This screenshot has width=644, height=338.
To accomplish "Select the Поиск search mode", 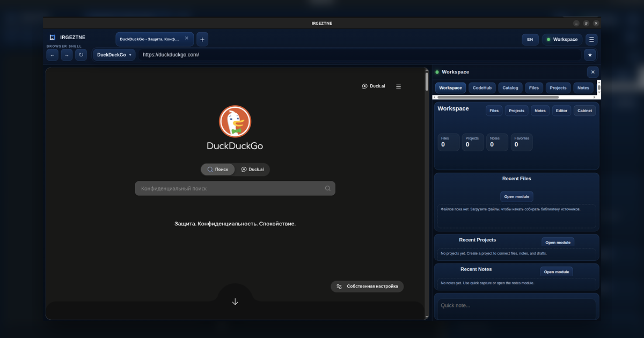I will 218,170.
